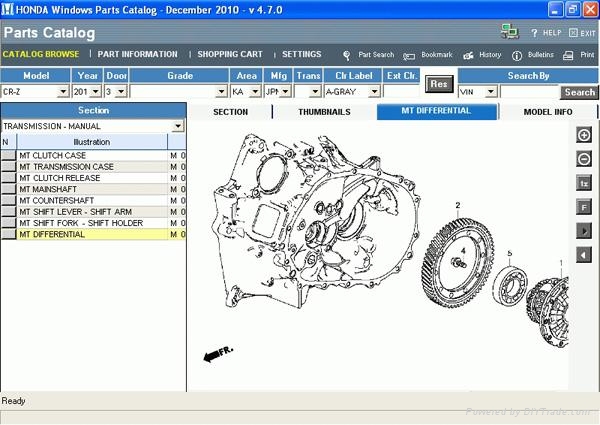This screenshot has height=425, width=600.
Task: Click part number 2 ring gear callout
Action: [458, 205]
